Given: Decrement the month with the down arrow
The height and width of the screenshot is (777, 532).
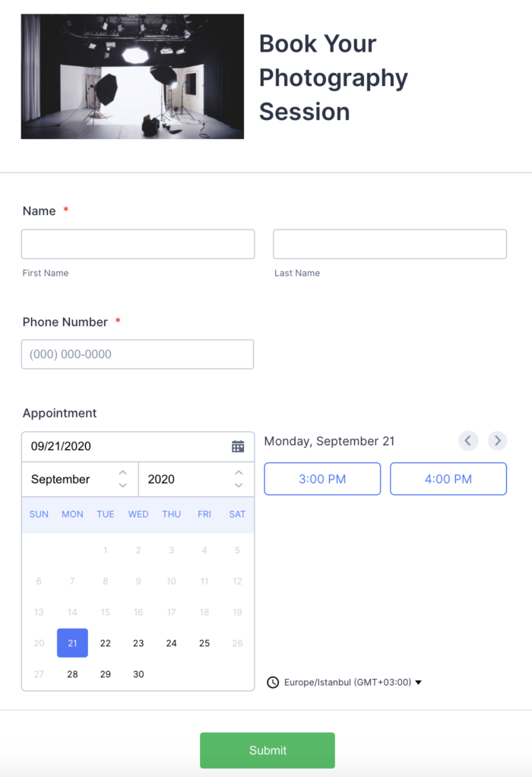Looking at the screenshot, I should point(122,484).
